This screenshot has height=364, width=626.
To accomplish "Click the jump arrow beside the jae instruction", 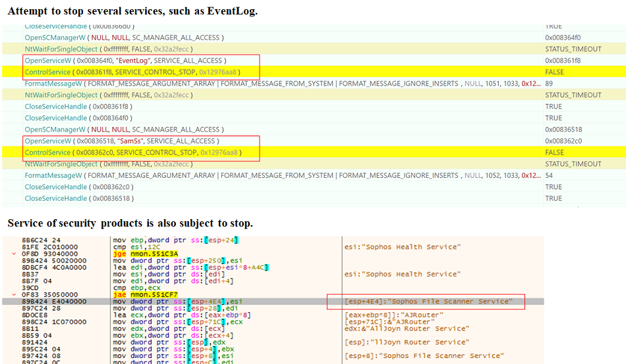I will pyautogui.click(x=14, y=294).
